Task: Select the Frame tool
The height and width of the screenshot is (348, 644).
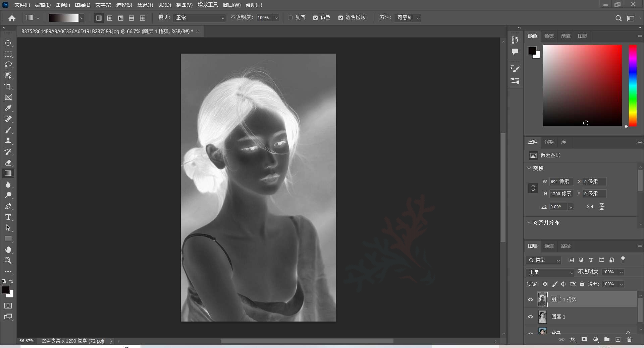Action: [x=8, y=97]
